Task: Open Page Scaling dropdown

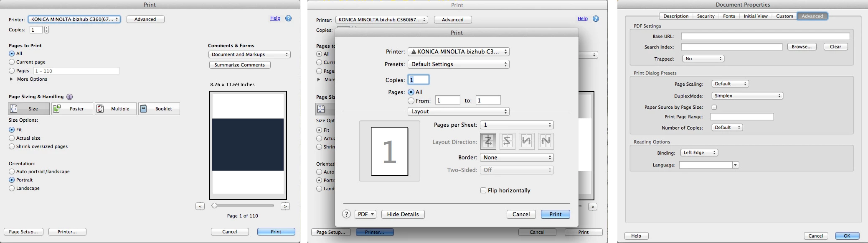Action: pyautogui.click(x=730, y=84)
